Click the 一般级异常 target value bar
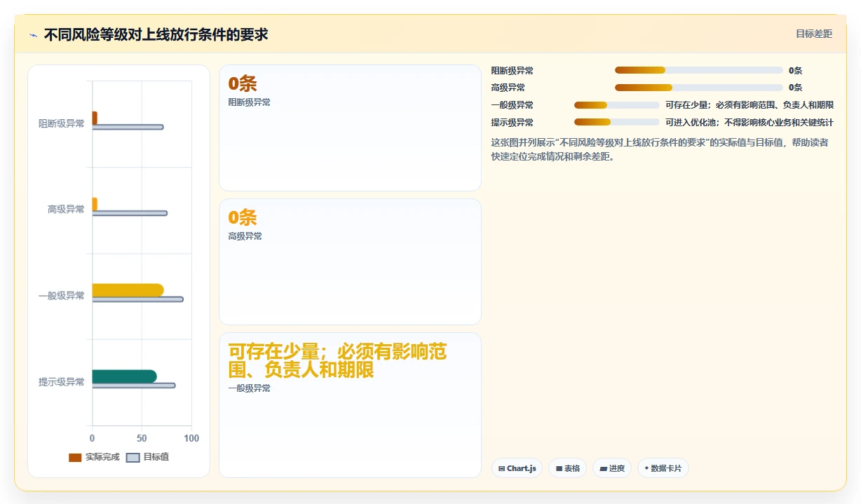861x504 pixels. pyautogui.click(x=137, y=299)
